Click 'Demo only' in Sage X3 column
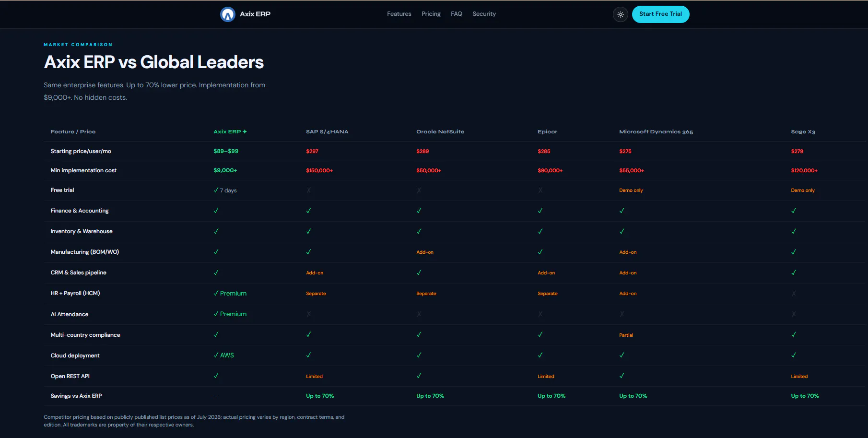Viewport: 868px width, 438px height. [x=803, y=190]
